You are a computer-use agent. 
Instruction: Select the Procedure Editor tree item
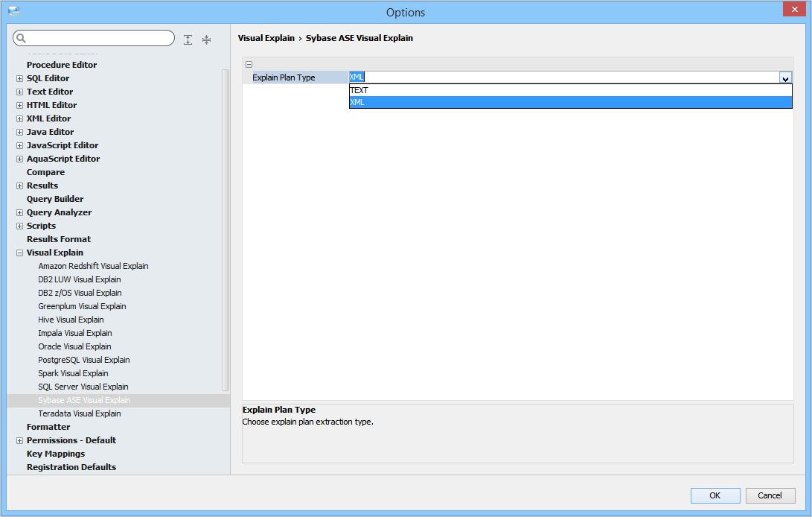pyautogui.click(x=62, y=65)
